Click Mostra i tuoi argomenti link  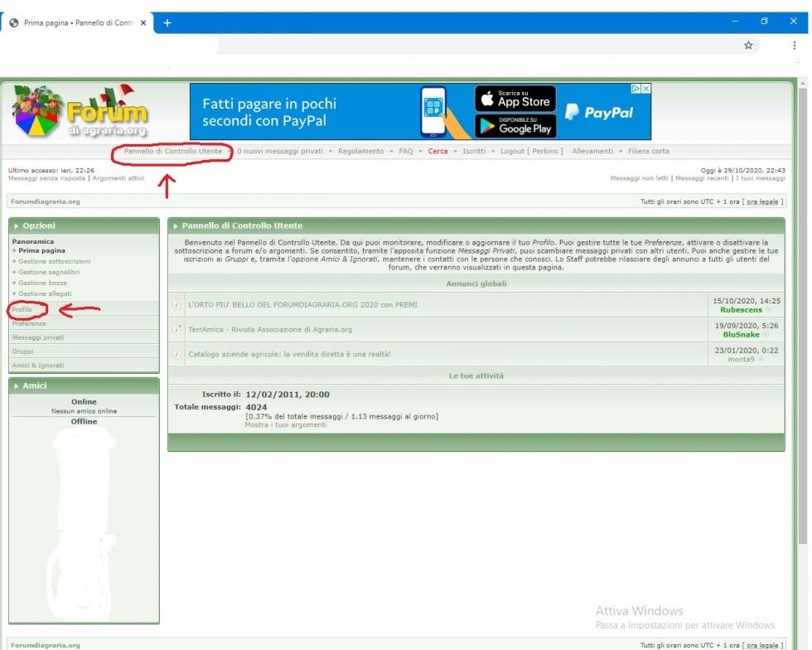tap(285, 425)
